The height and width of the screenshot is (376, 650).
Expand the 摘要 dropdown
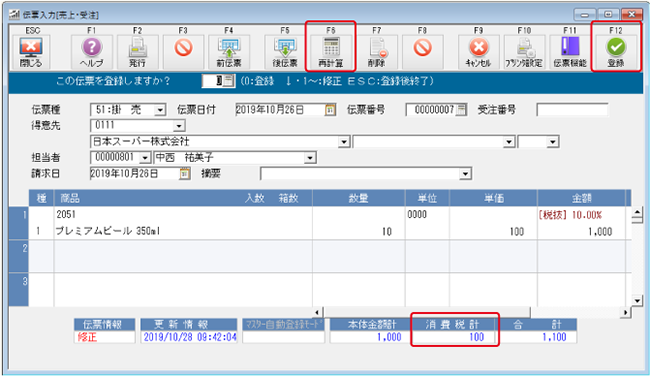pos(466,174)
